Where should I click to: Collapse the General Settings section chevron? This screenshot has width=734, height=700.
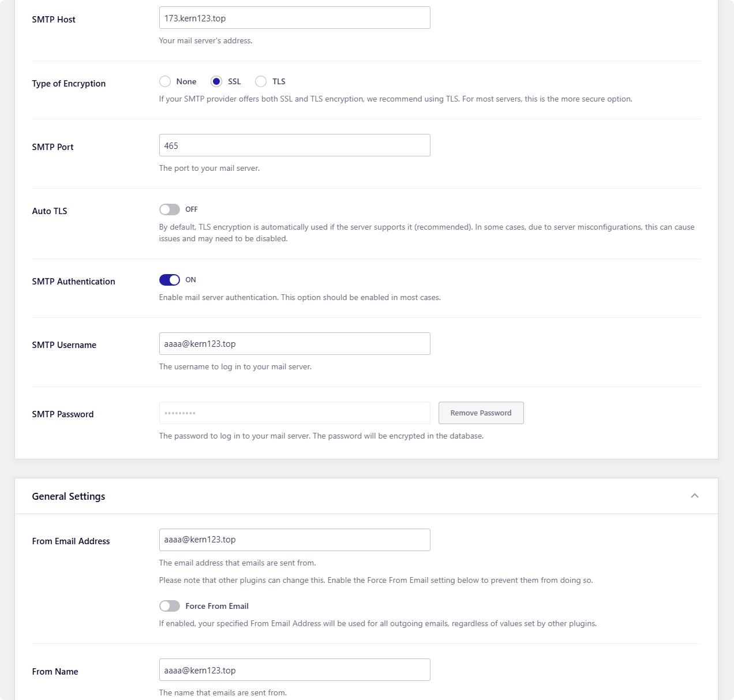coord(695,496)
